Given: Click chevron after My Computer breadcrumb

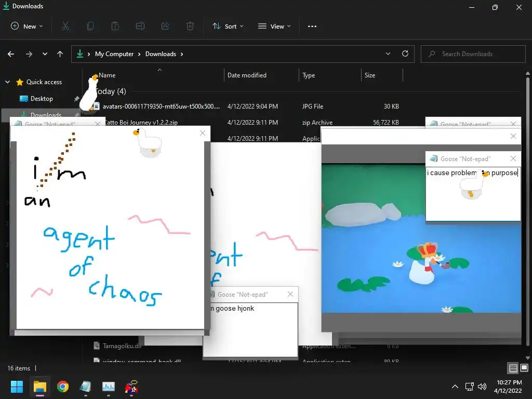Looking at the screenshot, I should [139, 54].
